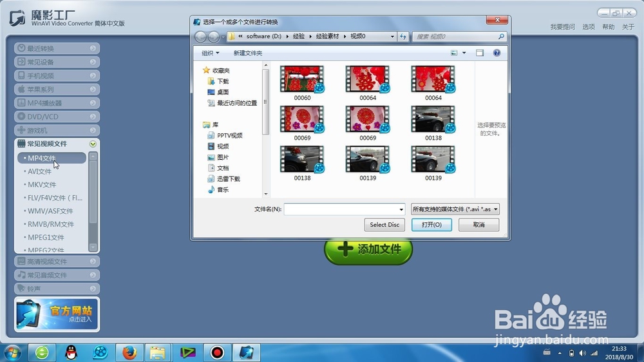The height and width of the screenshot is (362, 644).
Task: Open 选项 menu
Action: (x=589, y=26)
